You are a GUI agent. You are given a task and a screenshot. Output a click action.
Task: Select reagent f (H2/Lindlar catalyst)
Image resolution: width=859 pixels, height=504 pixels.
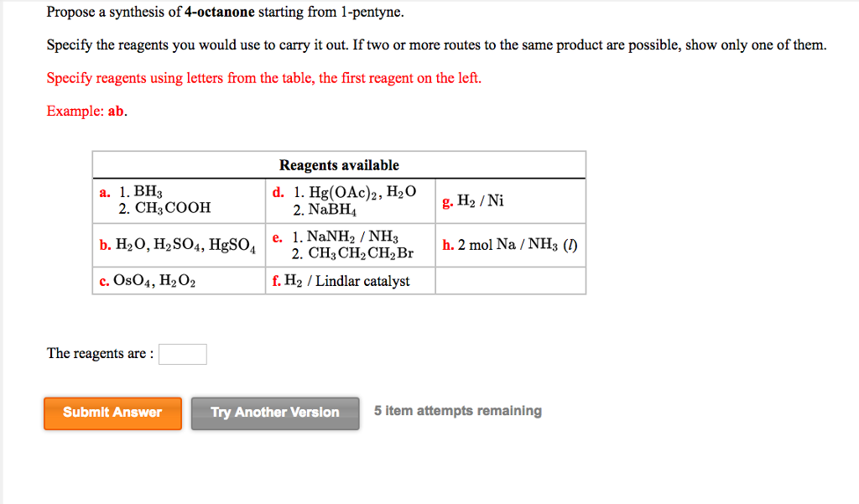[x=346, y=281]
